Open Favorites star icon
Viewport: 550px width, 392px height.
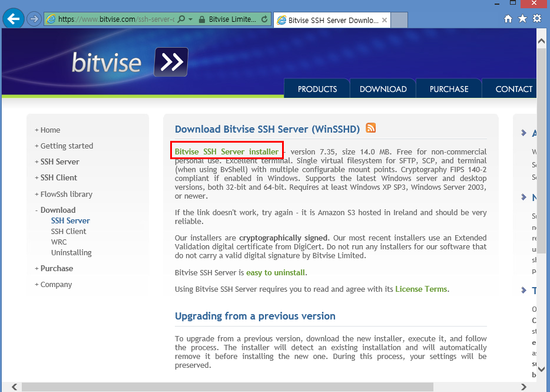pos(522,18)
